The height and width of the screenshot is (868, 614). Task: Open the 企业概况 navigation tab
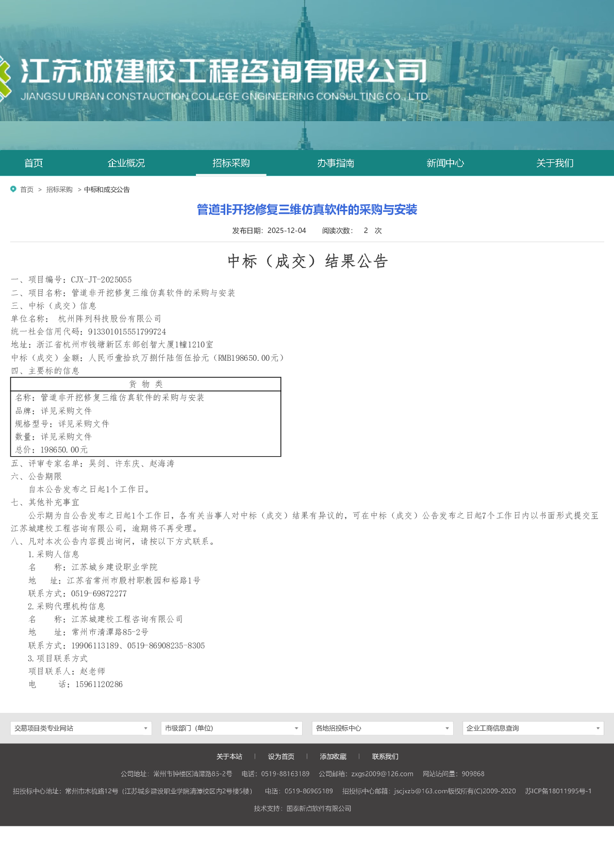pyautogui.click(x=126, y=163)
